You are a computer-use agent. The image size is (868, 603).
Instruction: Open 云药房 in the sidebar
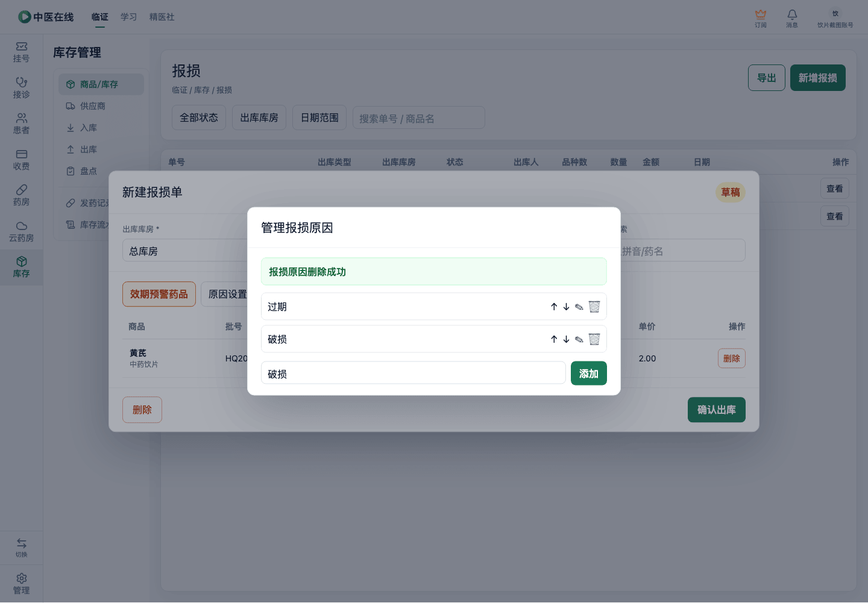[22, 231]
